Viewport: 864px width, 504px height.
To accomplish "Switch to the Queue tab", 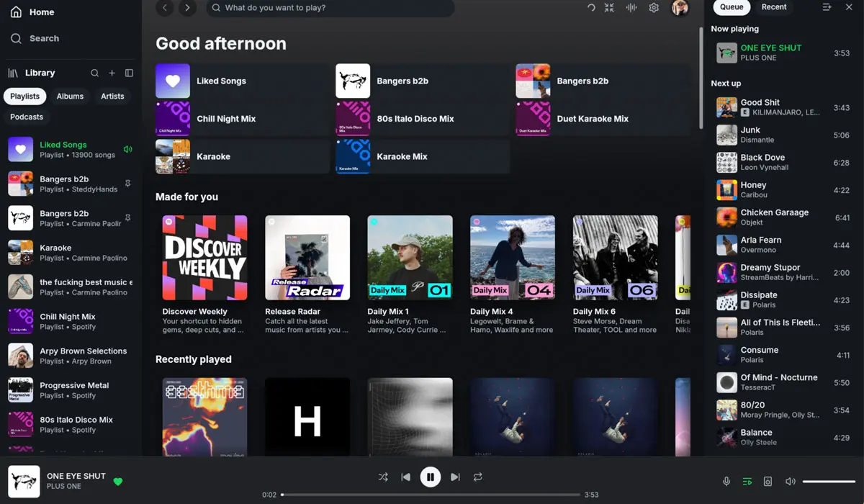I will [732, 7].
